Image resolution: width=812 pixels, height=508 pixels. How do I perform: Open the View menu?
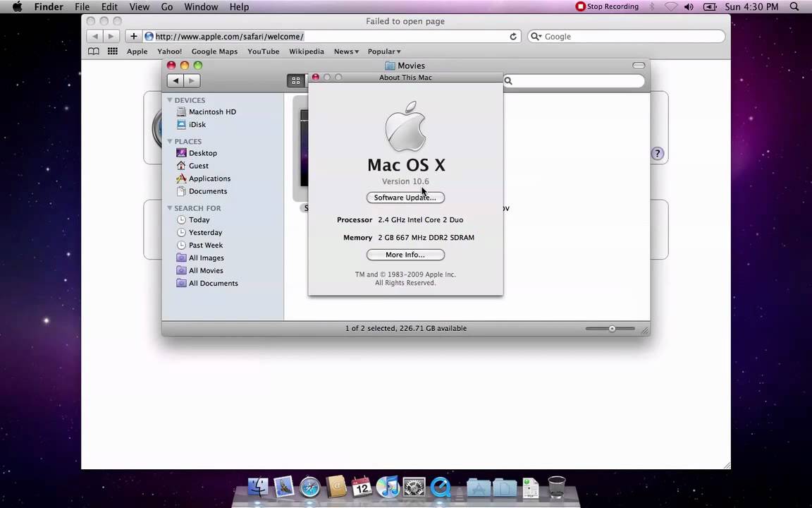[140, 7]
